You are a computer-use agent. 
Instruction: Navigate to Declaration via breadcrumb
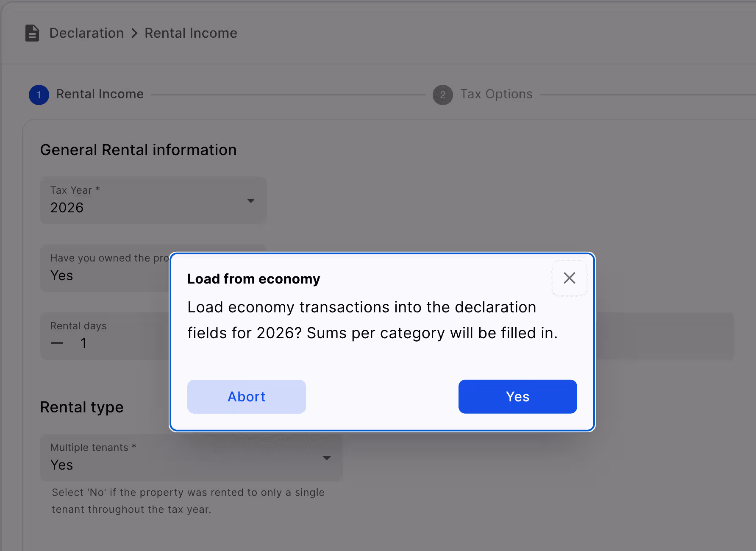pos(86,33)
